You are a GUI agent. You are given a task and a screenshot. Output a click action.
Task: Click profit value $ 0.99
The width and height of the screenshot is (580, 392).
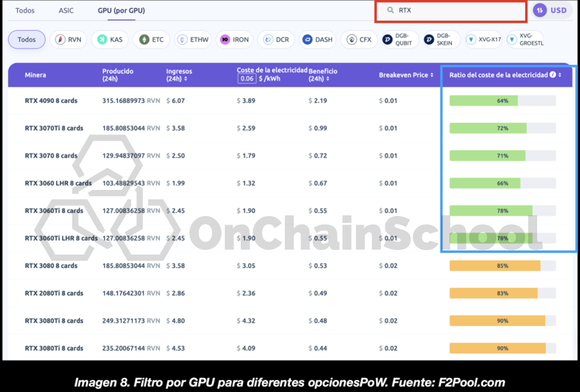[318, 128]
